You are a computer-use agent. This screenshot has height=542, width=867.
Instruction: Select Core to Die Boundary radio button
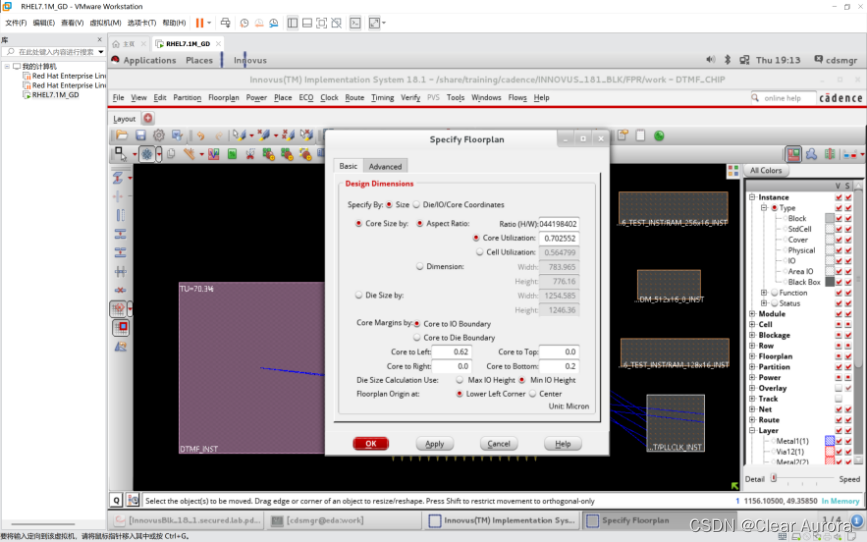(x=417, y=337)
